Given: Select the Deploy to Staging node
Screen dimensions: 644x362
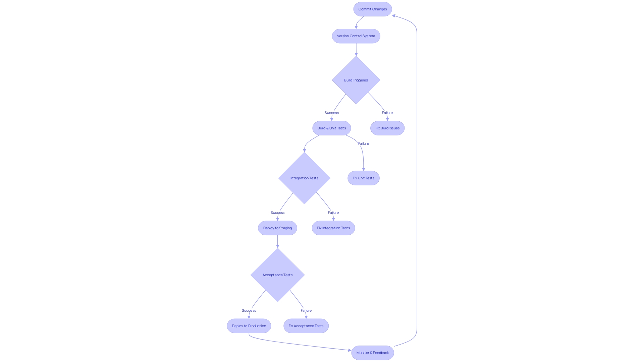Looking at the screenshot, I should click(277, 228).
